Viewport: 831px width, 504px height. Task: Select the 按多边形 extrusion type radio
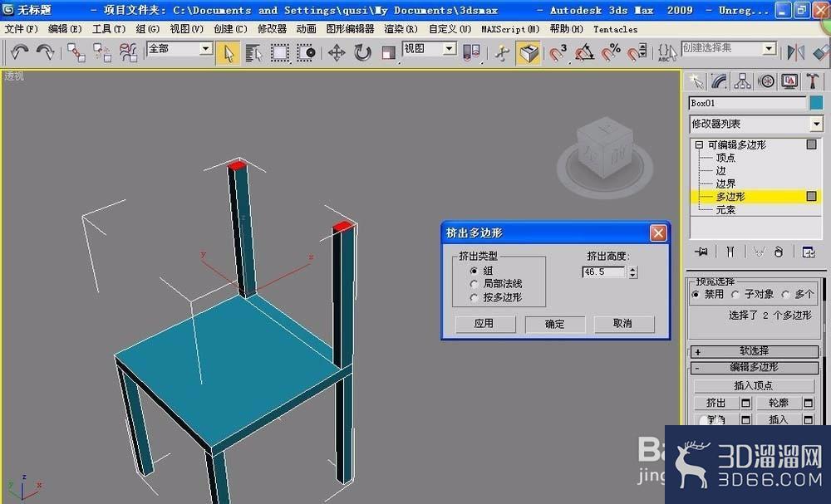point(474,297)
